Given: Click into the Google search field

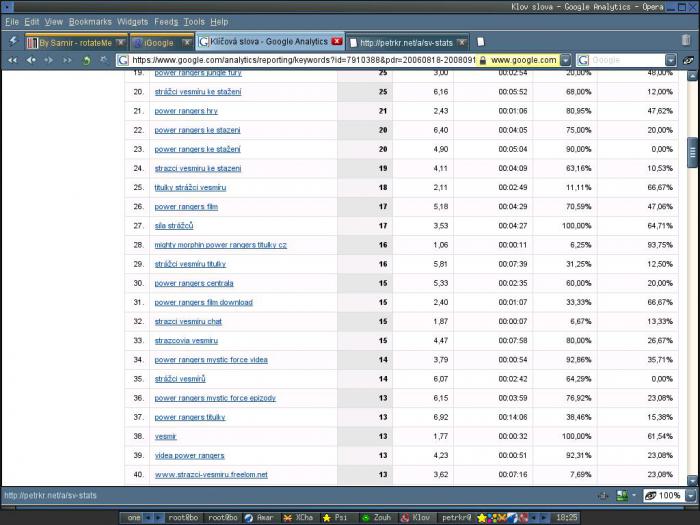Looking at the screenshot, I should point(627,60).
